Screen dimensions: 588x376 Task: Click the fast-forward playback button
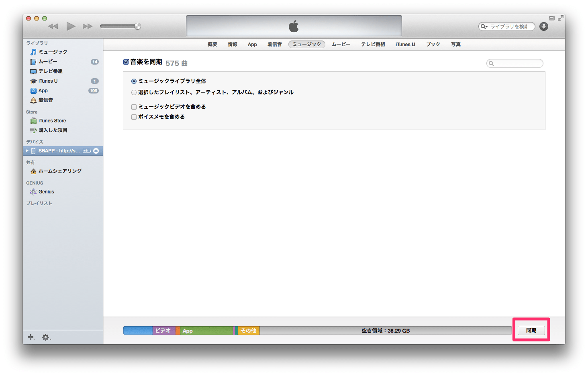[88, 26]
